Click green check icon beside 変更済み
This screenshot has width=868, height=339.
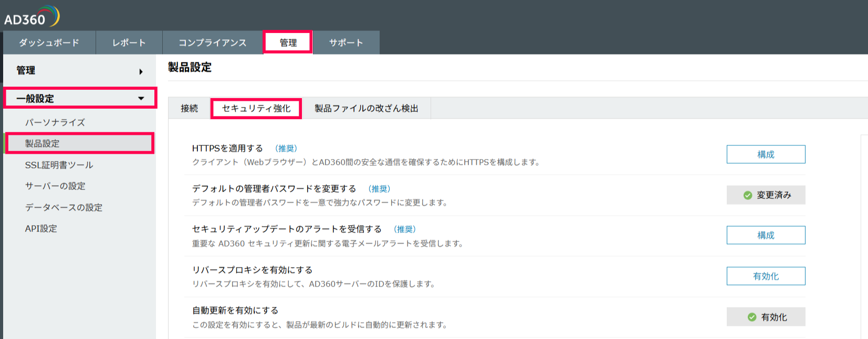pyautogui.click(x=748, y=195)
